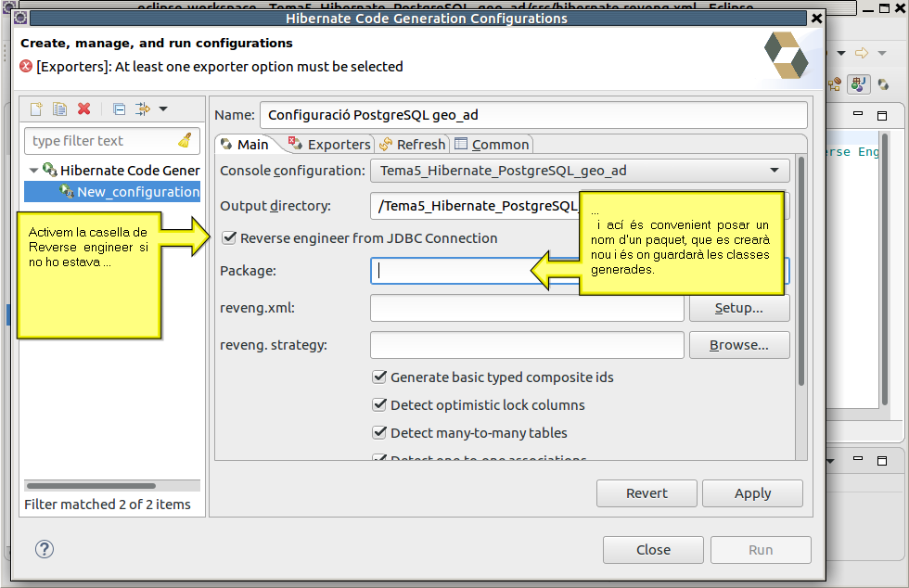Viewport: 909px width, 588px height.
Task: Switch to the Main tab
Action: (245, 145)
